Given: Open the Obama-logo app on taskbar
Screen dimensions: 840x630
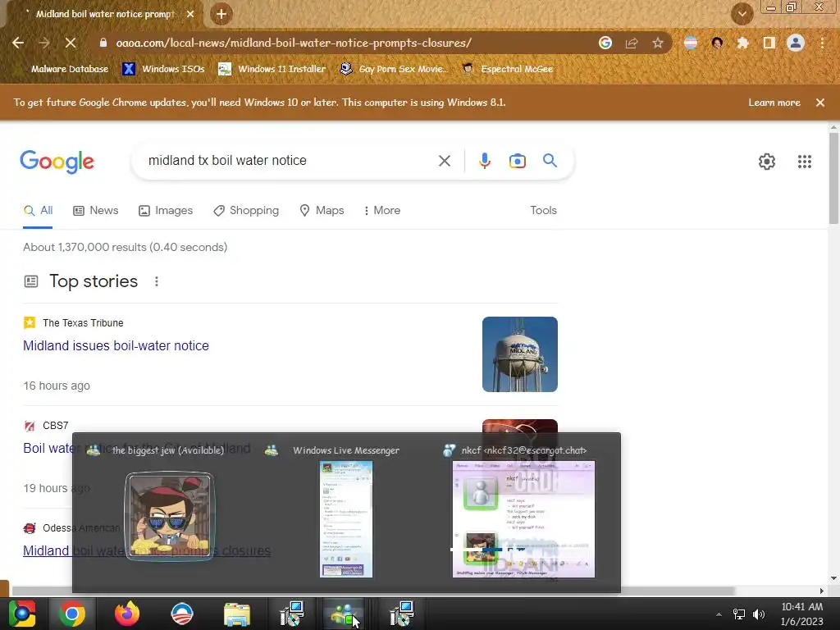Looking at the screenshot, I should point(181,614).
